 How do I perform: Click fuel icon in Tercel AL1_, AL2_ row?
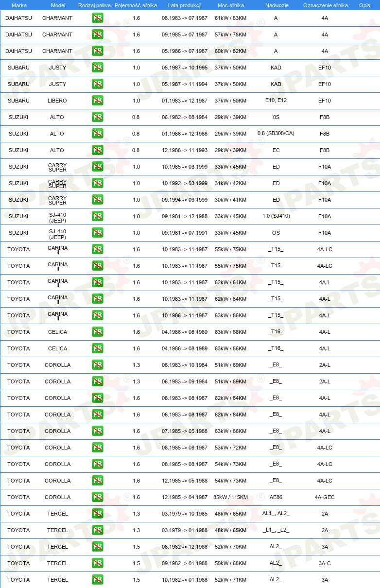click(x=97, y=514)
